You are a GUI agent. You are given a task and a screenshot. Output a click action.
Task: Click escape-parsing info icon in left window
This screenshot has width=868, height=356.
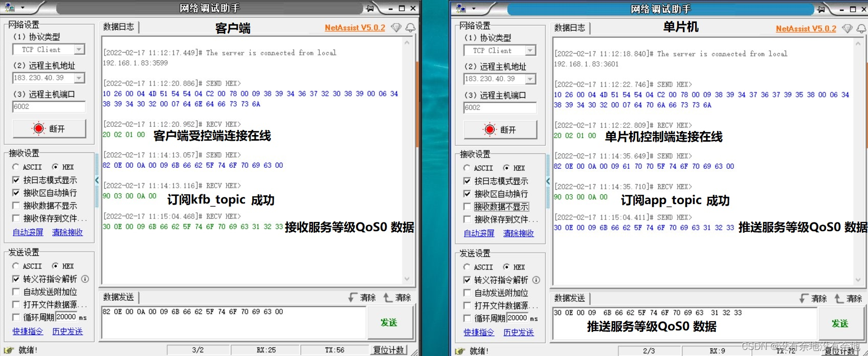tap(85, 279)
